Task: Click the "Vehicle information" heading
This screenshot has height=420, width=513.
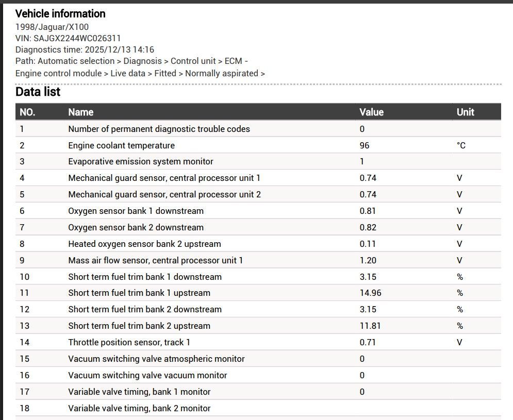Action: click(x=60, y=14)
